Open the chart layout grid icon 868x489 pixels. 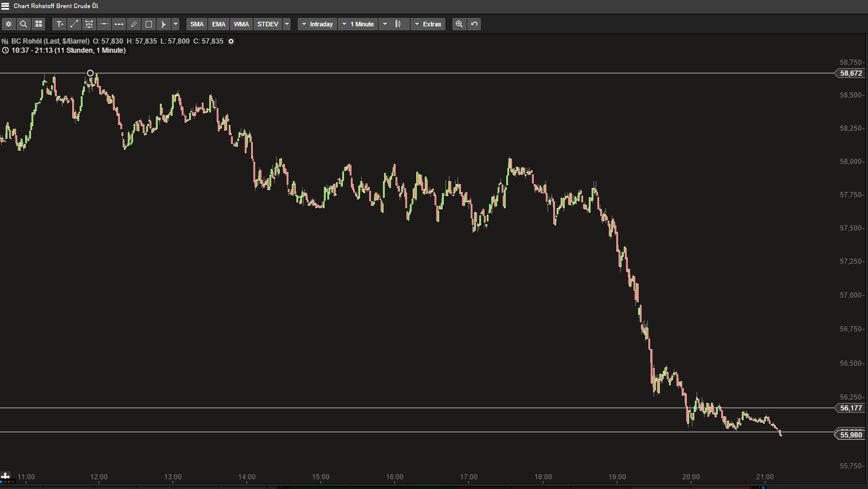tap(38, 24)
